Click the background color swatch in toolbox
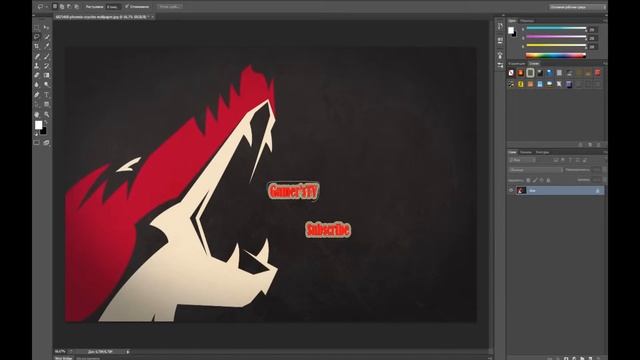The image size is (640, 360). (43, 131)
